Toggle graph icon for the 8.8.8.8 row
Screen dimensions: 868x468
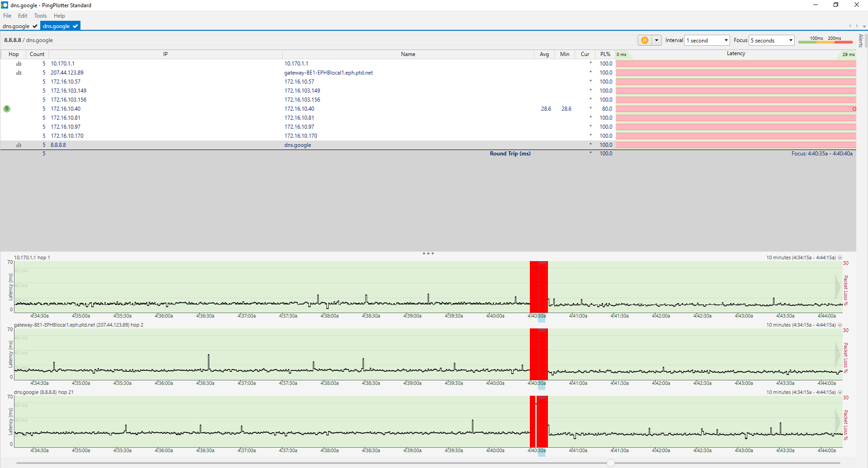pos(19,145)
